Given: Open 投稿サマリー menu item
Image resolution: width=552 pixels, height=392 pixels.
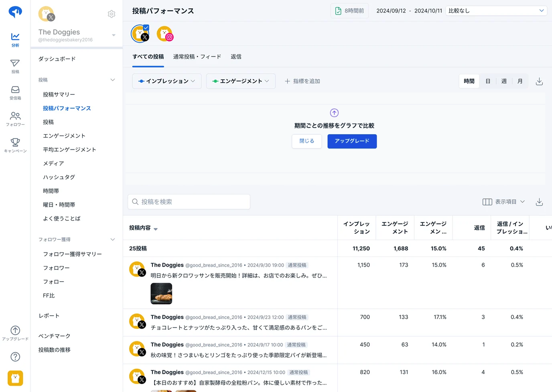Looking at the screenshot, I should [59, 94].
